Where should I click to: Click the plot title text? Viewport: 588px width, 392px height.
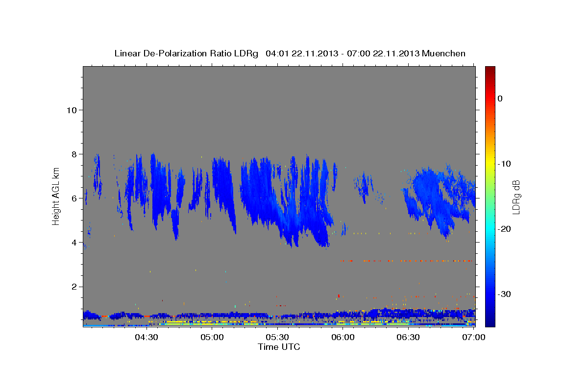click(290, 53)
